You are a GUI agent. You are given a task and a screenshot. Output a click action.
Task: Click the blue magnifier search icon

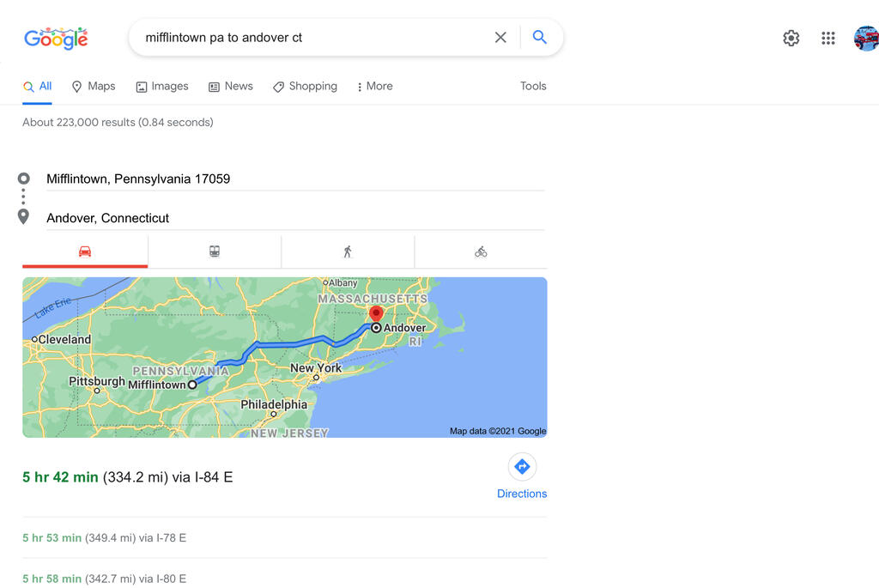pyautogui.click(x=539, y=38)
